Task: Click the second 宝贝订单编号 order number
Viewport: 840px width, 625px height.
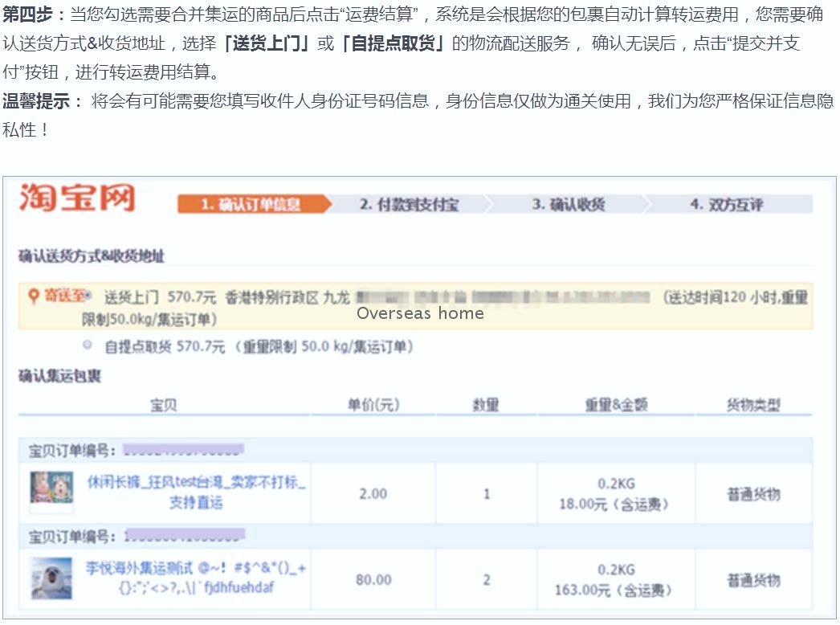Action: click(x=184, y=535)
